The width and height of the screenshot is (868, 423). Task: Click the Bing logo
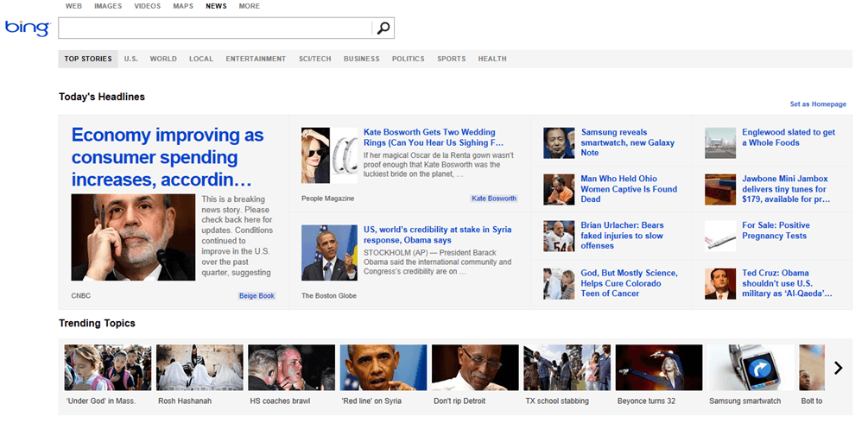[28, 28]
